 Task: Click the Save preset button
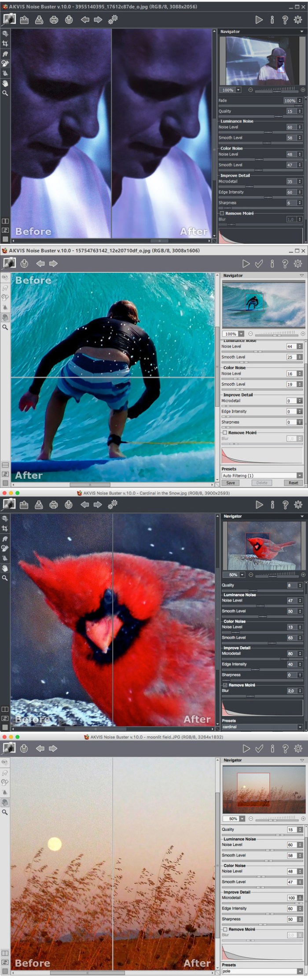click(231, 483)
